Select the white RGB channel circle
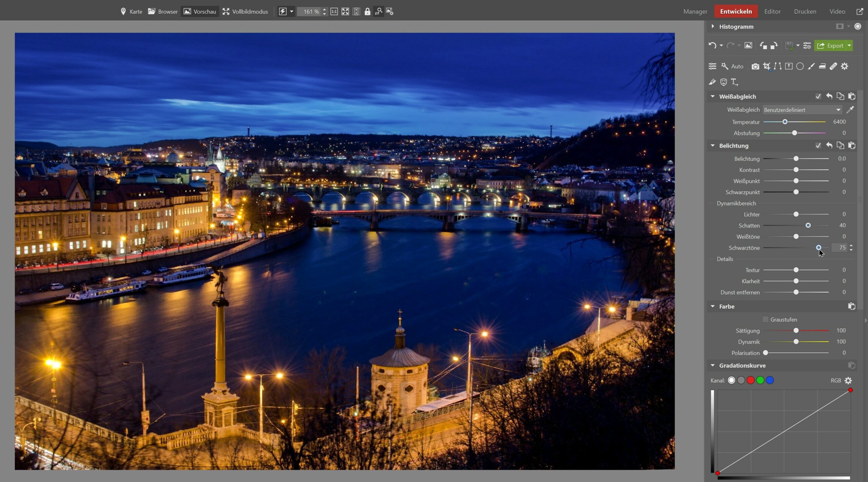The image size is (868, 482). tap(732, 380)
